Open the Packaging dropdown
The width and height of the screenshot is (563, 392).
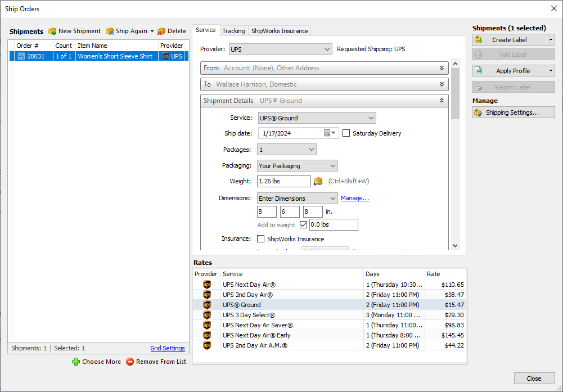point(298,165)
